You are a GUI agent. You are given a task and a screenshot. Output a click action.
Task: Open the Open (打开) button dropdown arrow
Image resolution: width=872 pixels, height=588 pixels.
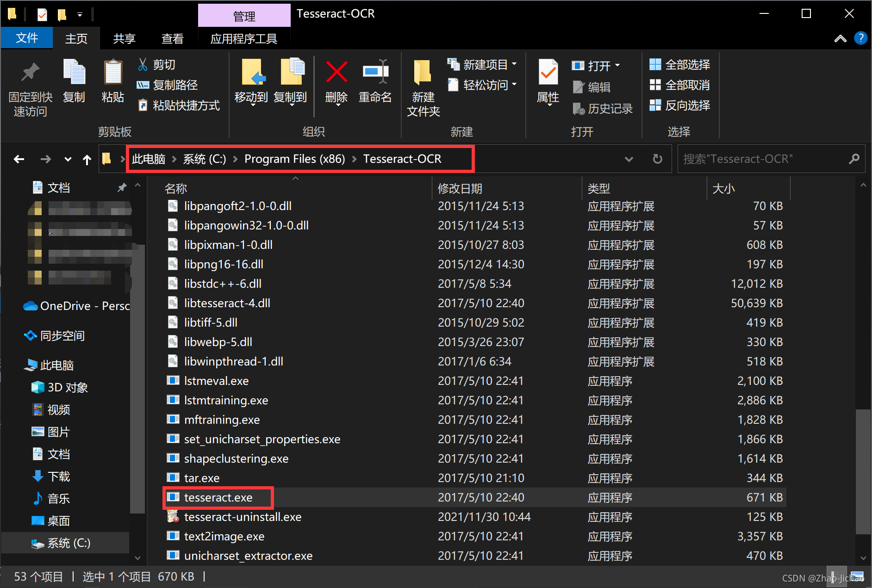click(x=617, y=66)
